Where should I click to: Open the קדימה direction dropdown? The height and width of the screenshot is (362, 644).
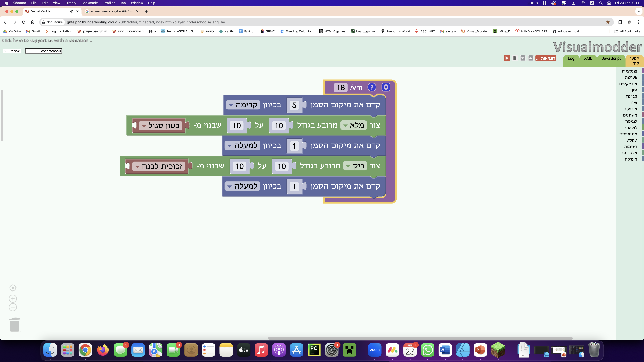click(x=243, y=105)
